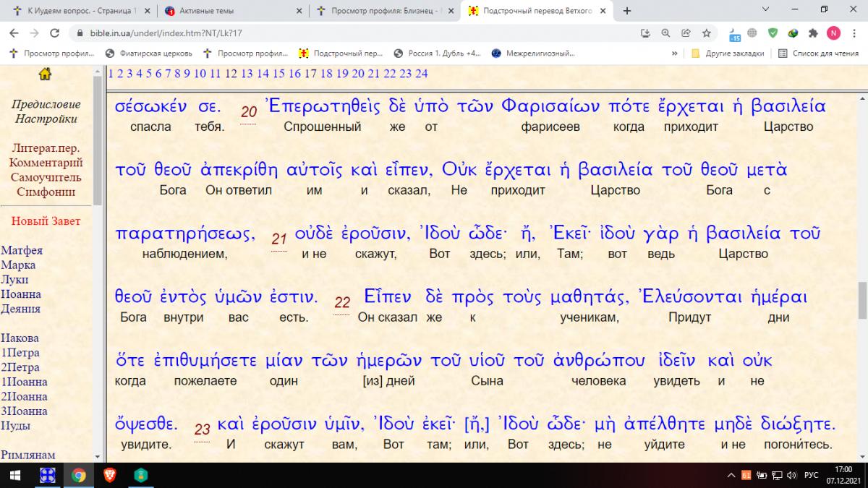Open the Chrome three-dot menu
This screenshot has height=488, width=868.
pyautogui.click(x=854, y=33)
